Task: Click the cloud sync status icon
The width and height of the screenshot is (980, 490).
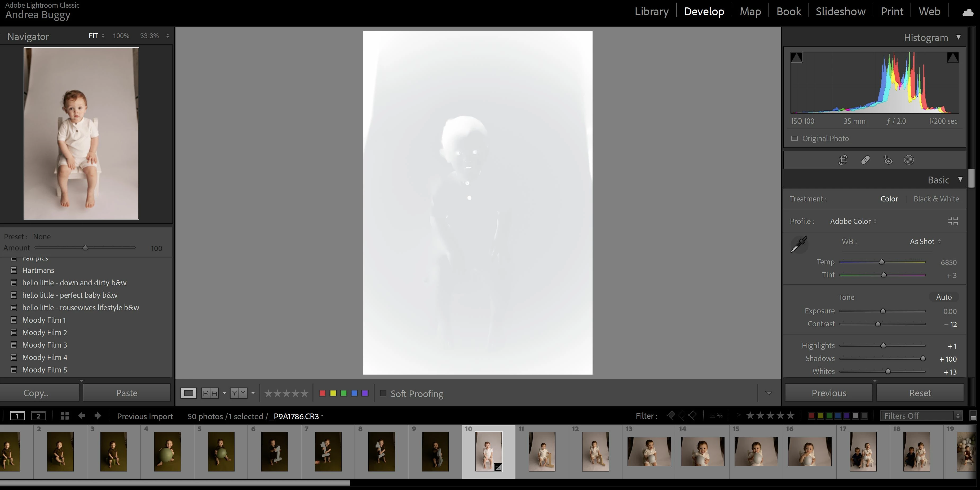Action: (968, 12)
